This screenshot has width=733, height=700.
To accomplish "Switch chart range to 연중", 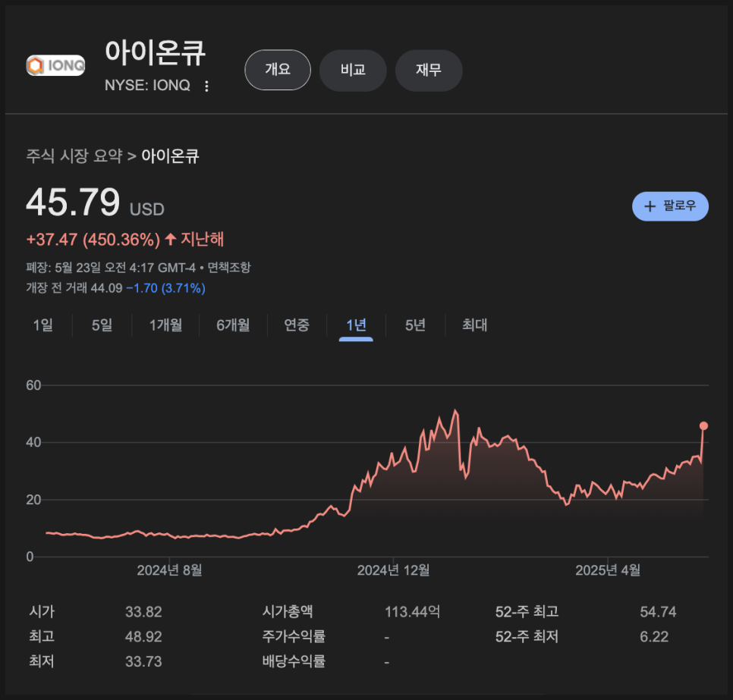I will point(297,325).
